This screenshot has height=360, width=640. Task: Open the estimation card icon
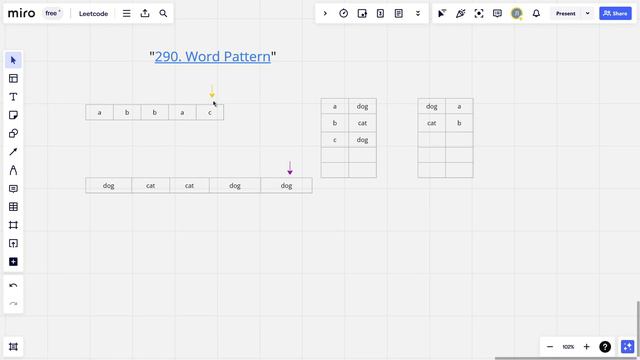[380, 13]
